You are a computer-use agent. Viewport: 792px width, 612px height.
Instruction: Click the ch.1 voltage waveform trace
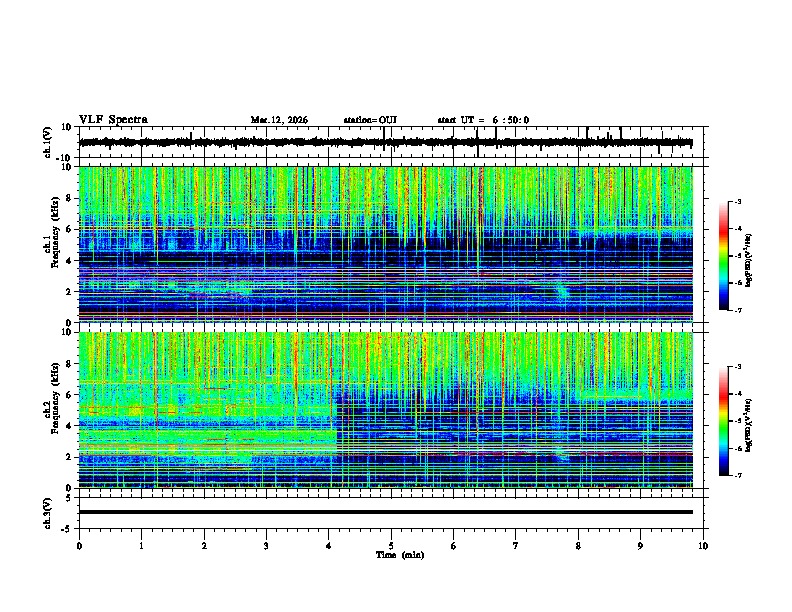point(386,142)
